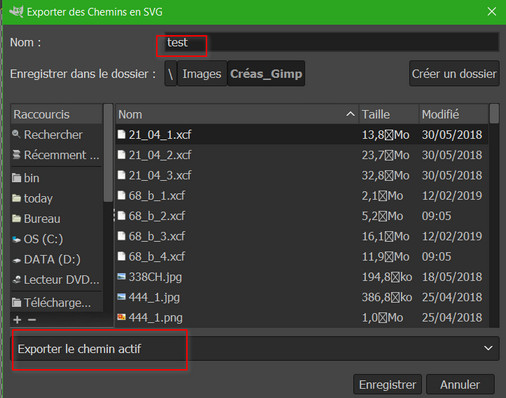Select file 68_b_2.xcf
The width and height of the screenshot is (506, 398).
click(302, 216)
